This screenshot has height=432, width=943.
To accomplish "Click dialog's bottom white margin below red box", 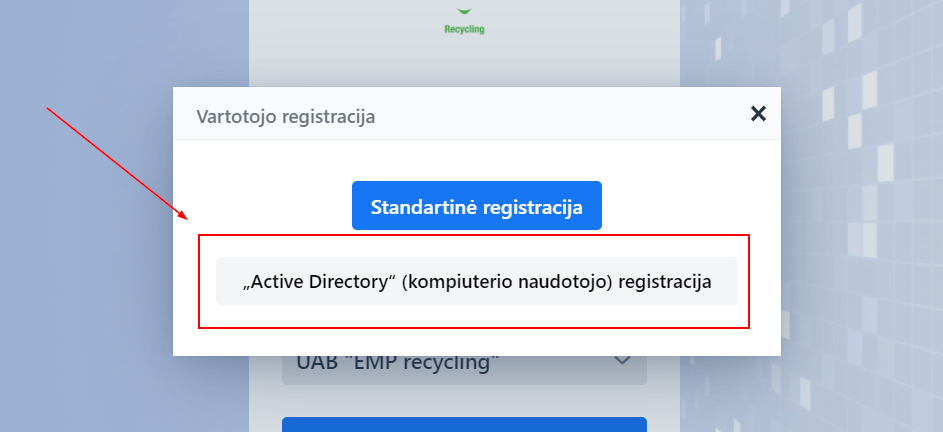I will point(476,342).
